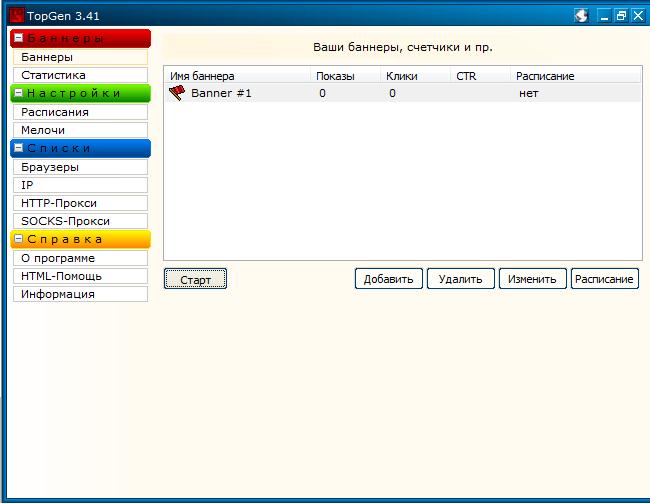The height and width of the screenshot is (504, 650).
Task: Open the Статистика sidebar item
Action: tap(80, 75)
